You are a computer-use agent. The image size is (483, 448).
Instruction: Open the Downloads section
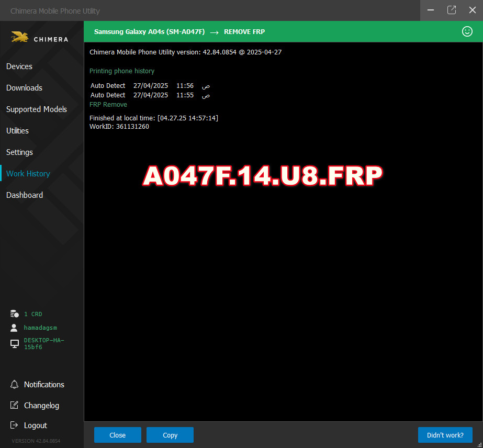pos(24,88)
